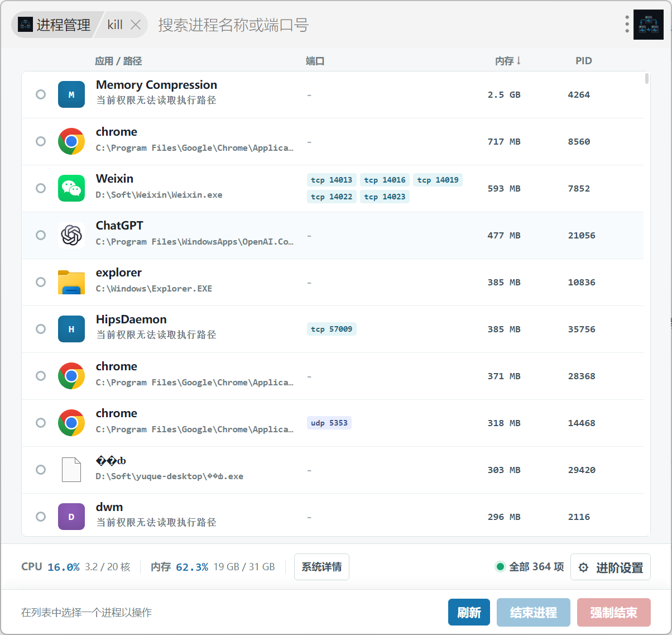672x635 pixels.
Task: Remove the kill tag with X
Action: (136, 25)
